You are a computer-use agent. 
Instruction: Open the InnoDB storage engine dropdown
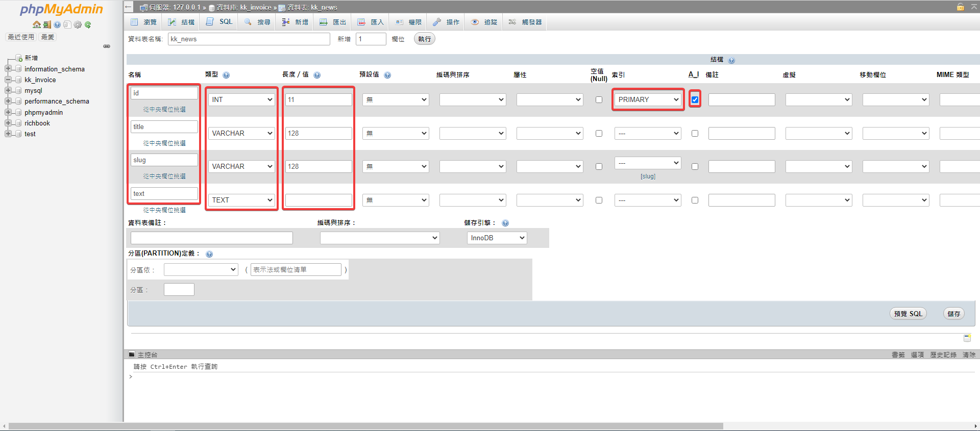tap(497, 238)
